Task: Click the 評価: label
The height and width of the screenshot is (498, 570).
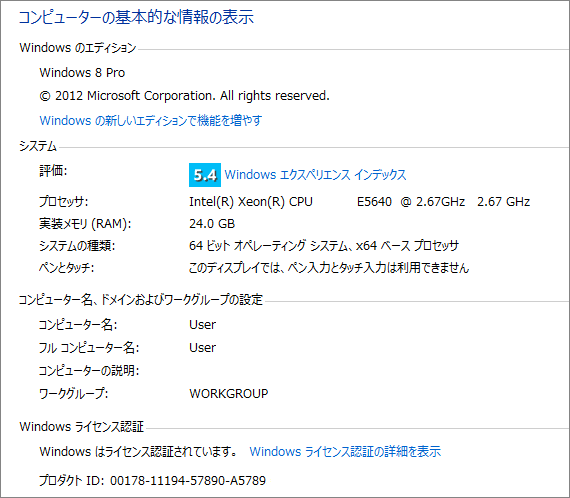Action: click(53, 170)
